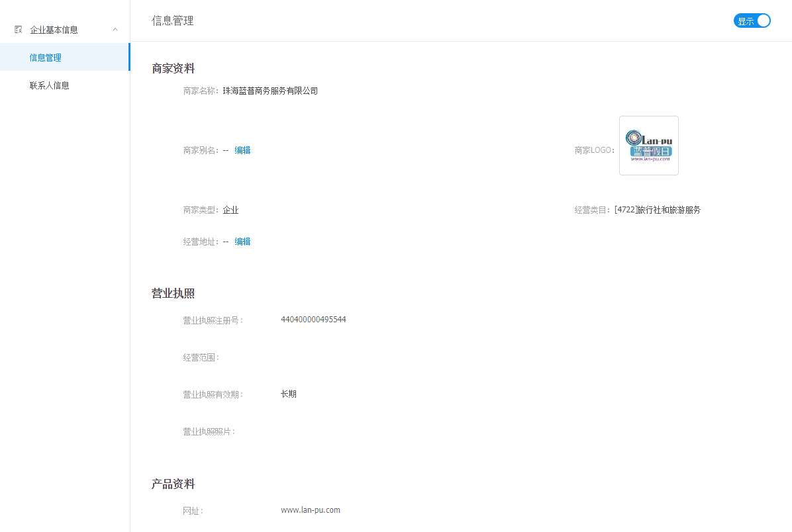Screen dimensions: 792x532
Task: Click the 商家LOGO thumbnail image
Action: (x=648, y=146)
